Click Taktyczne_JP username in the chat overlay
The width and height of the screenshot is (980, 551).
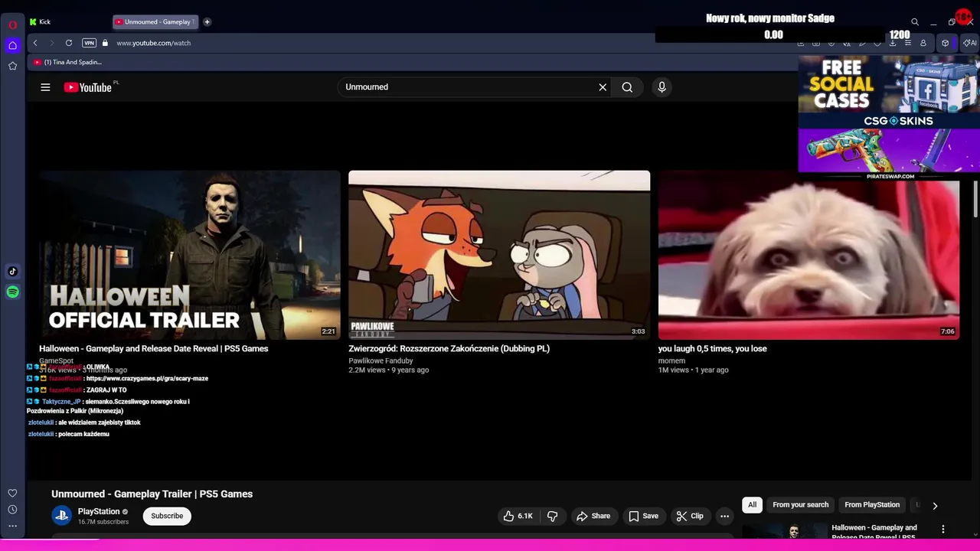tap(61, 401)
